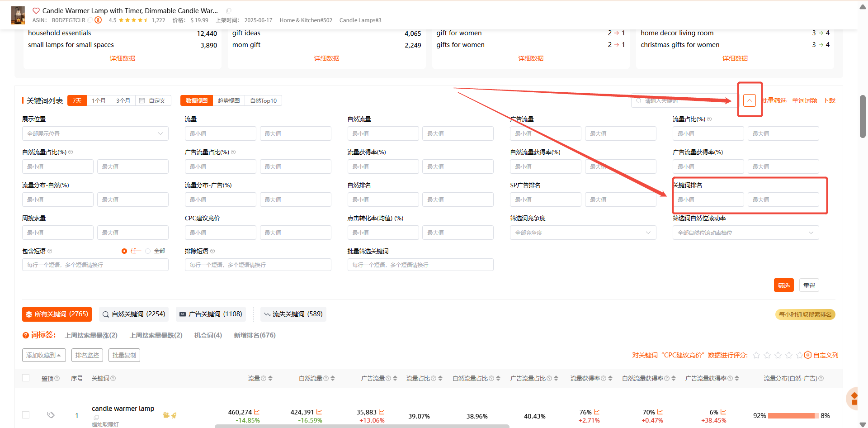The image size is (868, 428).
Task: Click the help icon next to 词标签
Action: pyautogui.click(x=26, y=335)
